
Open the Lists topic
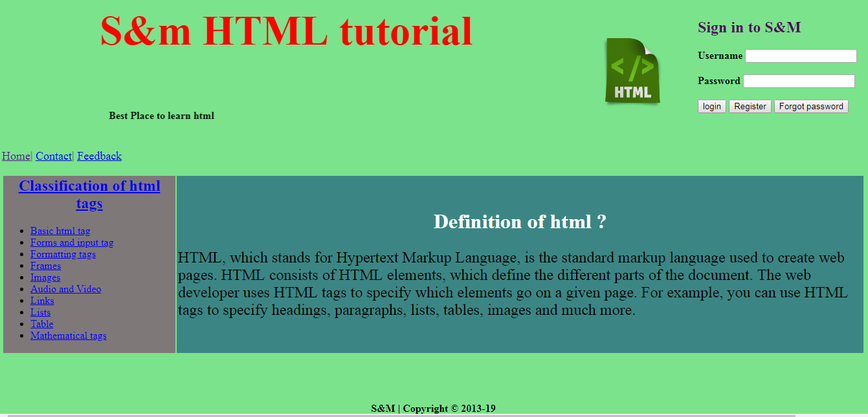coord(40,312)
